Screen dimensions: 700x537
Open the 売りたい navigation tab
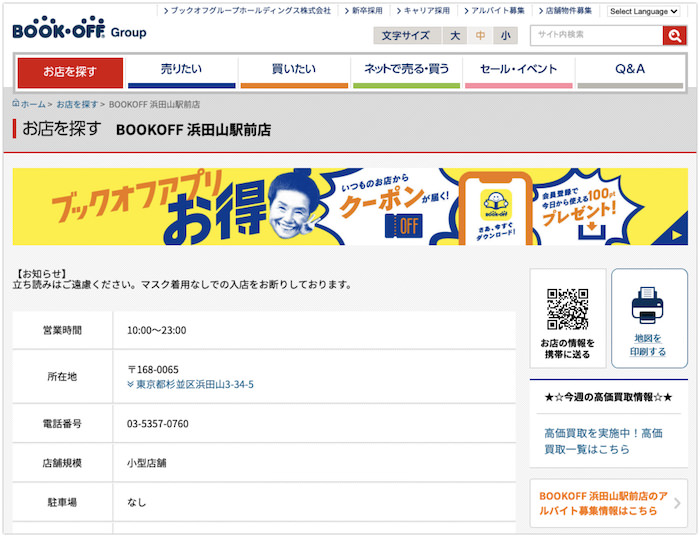pyautogui.click(x=181, y=72)
